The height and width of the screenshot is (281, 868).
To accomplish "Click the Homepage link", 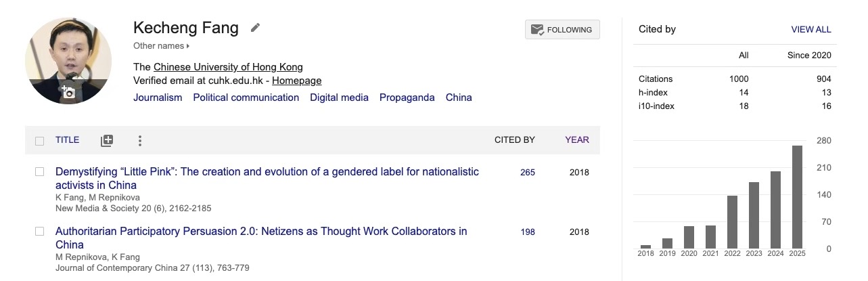I will 296,81.
